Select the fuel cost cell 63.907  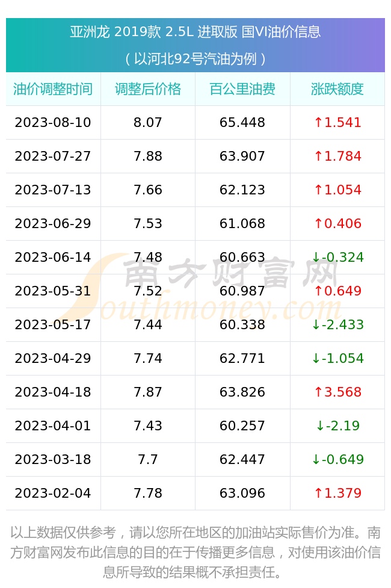242,156
